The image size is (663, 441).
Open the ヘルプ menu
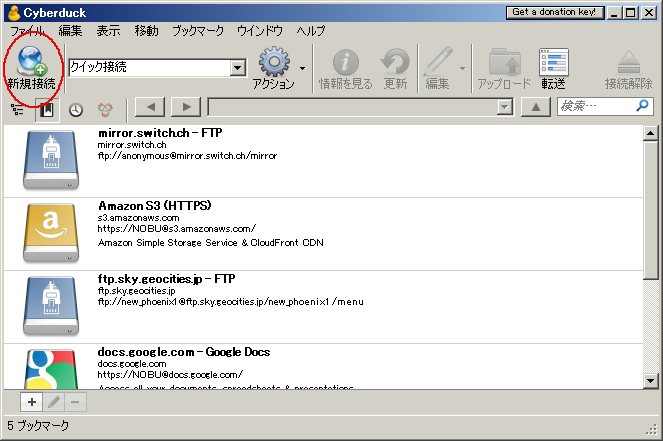tap(311, 31)
